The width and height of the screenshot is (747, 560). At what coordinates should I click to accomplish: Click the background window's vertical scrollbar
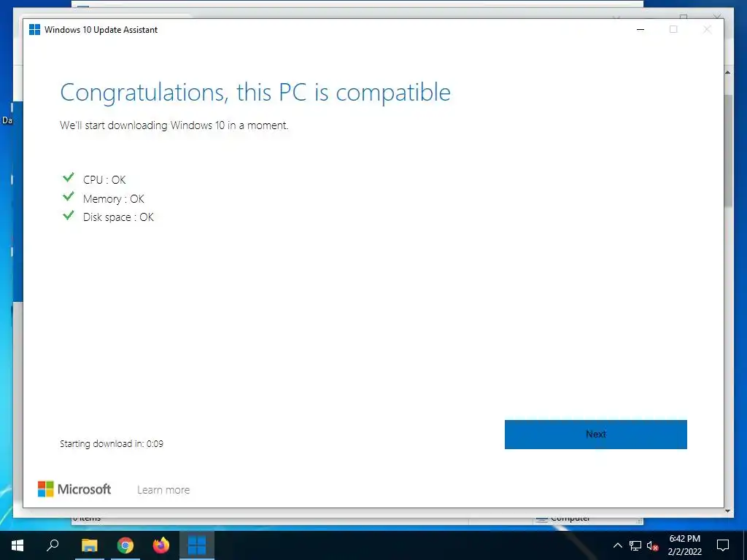click(728, 150)
